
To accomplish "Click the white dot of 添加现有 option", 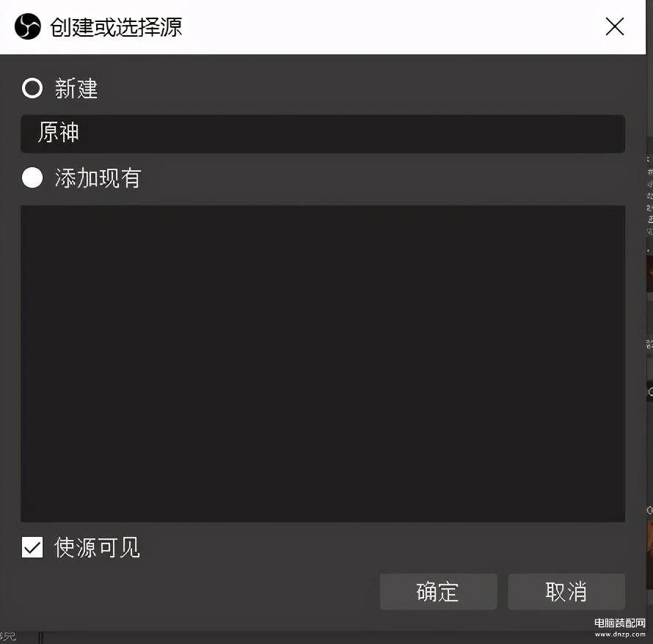I will coord(32,178).
